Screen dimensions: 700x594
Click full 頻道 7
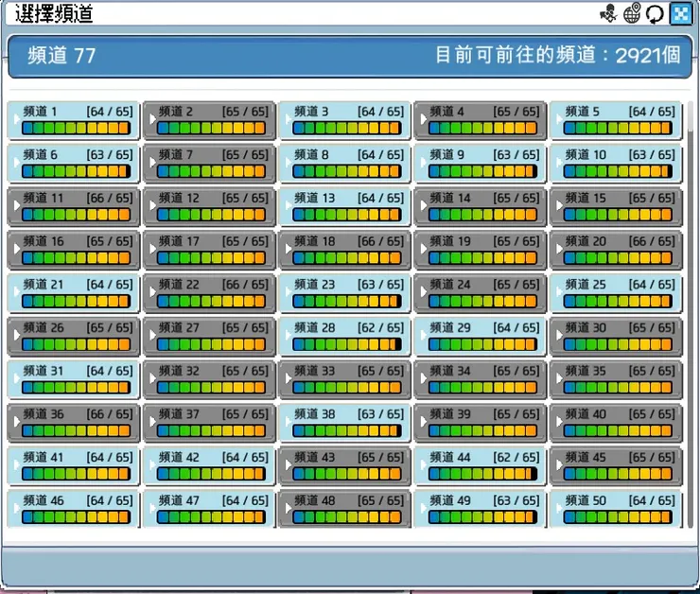209,164
